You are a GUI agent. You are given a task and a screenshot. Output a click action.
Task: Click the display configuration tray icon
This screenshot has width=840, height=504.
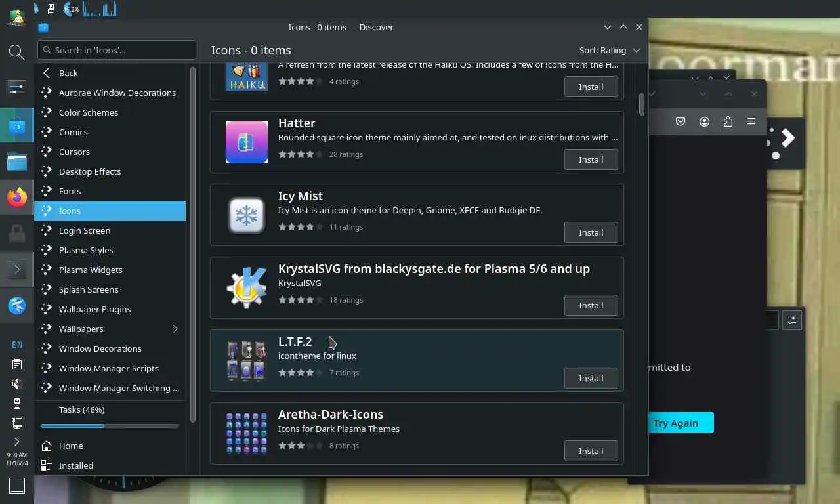click(x=17, y=423)
